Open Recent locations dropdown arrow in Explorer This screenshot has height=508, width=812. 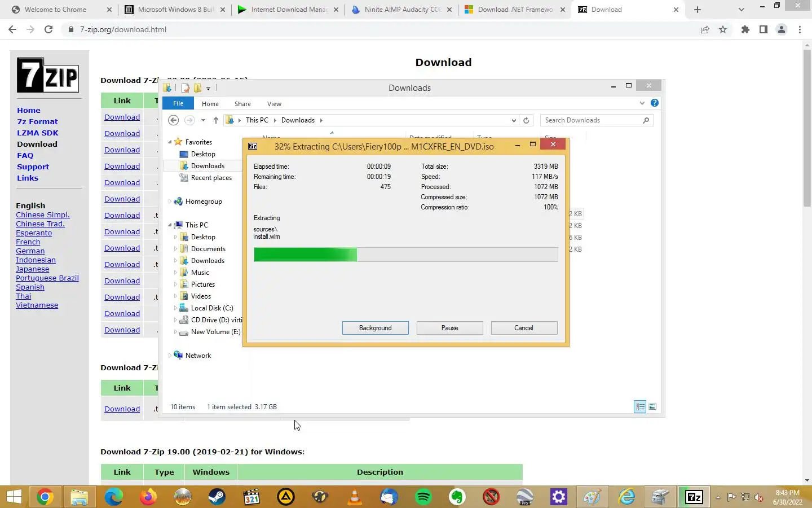pyautogui.click(x=203, y=120)
